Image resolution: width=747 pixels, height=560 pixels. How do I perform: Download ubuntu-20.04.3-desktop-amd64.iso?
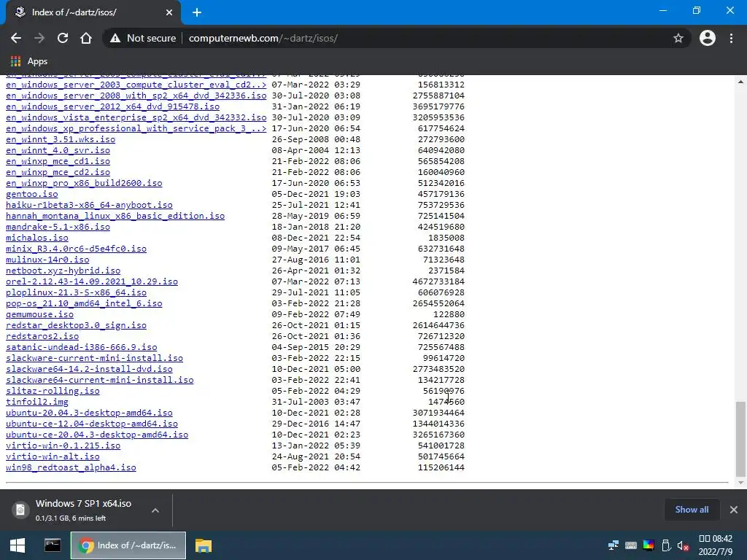(x=89, y=413)
